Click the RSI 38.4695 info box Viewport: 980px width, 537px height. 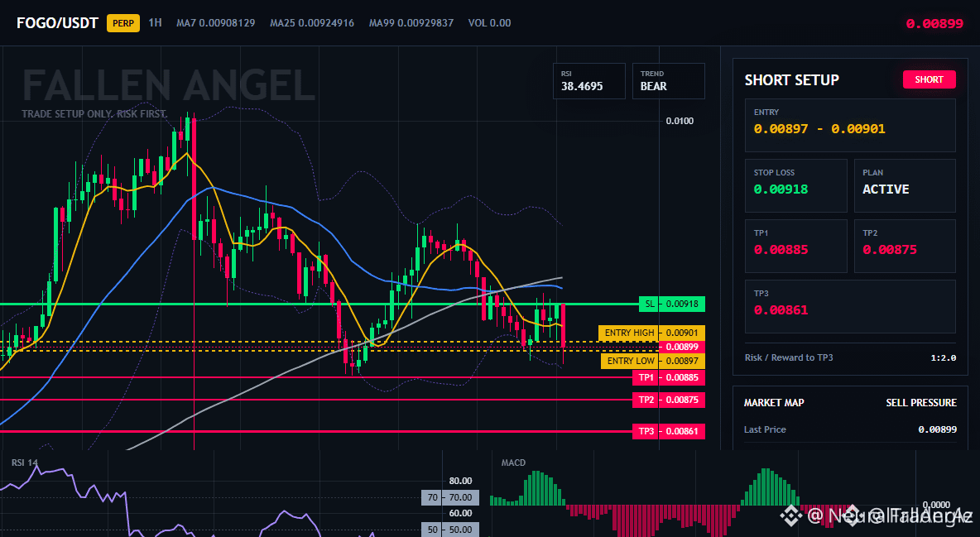(588, 80)
